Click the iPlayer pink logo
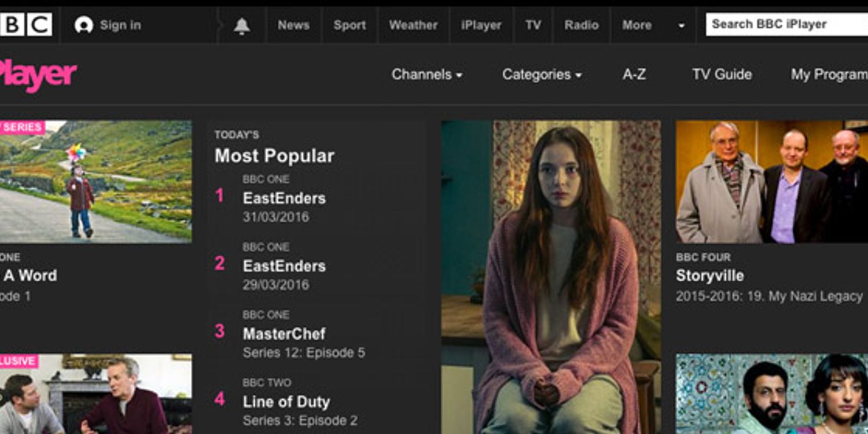Image resolution: width=868 pixels, height=434 pixels. pyautogui.click(x=38, y=75)
